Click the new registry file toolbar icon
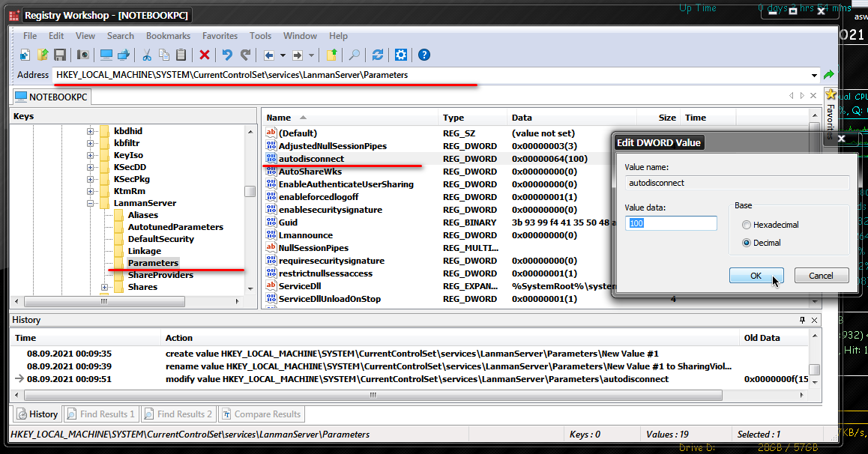Viewport: 868px width, 454px height. pyautogui.click(x=25, y=55)
